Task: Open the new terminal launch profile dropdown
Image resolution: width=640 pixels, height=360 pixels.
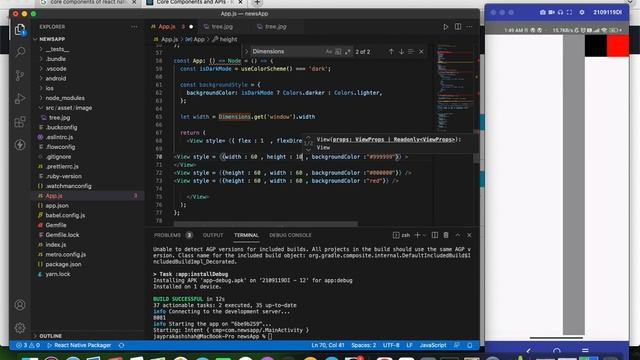Action: [x=424, y=235]
